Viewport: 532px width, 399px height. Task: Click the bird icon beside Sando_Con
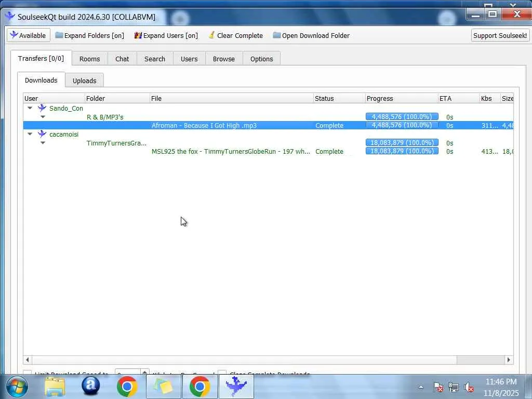pos(42,108)
